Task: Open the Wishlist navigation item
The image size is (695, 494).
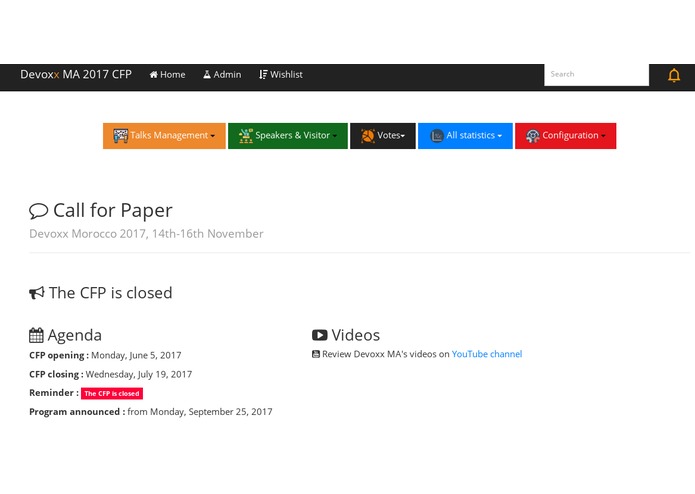Action: coord(281,74)
